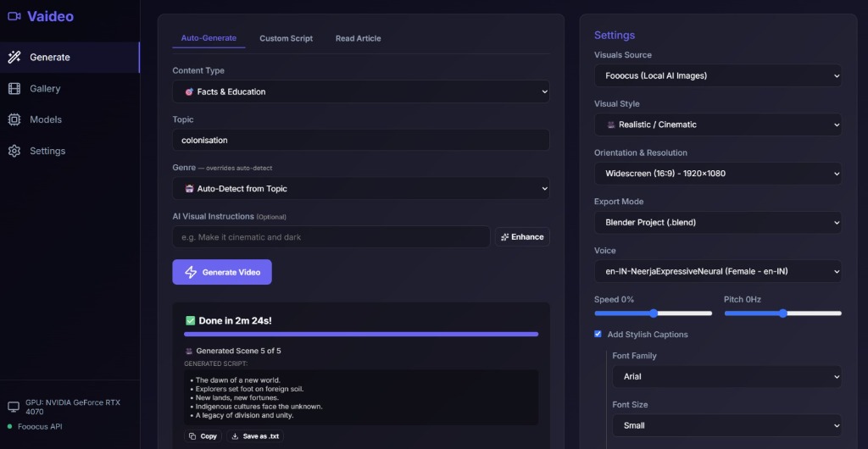This screenshot has height=449, width=868.
Task: Open the Visual Style dropdown
Action: [718, 125]
